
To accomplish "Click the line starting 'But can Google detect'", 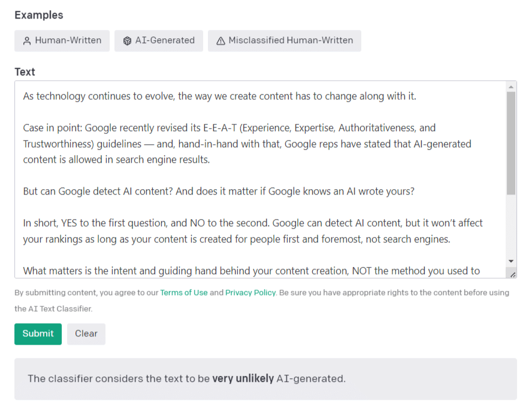I will tap(219, 192).
